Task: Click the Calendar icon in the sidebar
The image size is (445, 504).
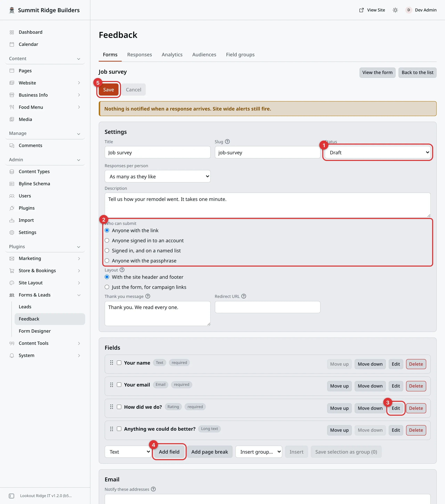Action: click(12, 44)
